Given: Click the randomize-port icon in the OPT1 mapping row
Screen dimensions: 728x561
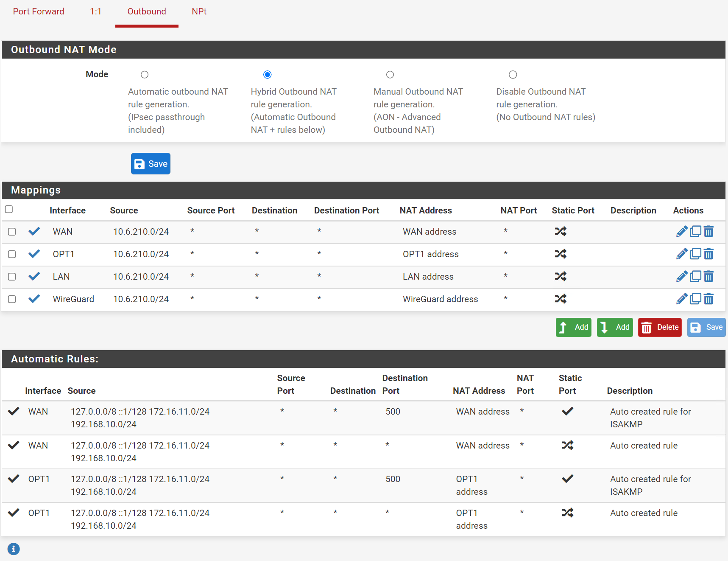Looking at the screenshot, I should point(561,254).
